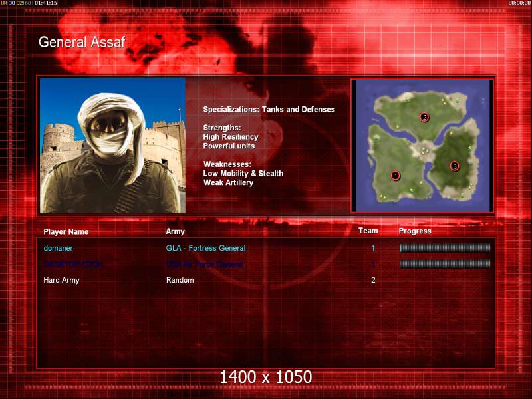Click the 00:00:00 timer in top-right corner
Viewport: 532px width, 399px height.
(519, 3)
